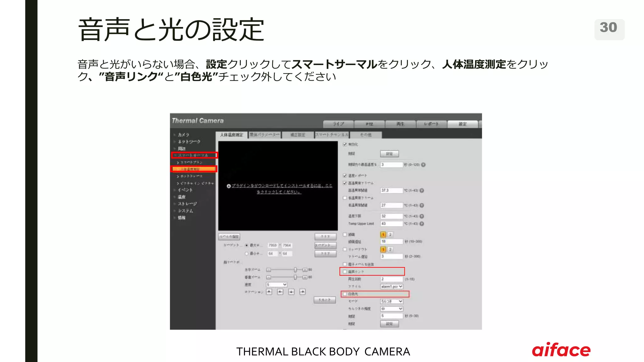
Task: Click the vertical zoom minus icon
Action: pyautogui.click(x=269, y=277)
